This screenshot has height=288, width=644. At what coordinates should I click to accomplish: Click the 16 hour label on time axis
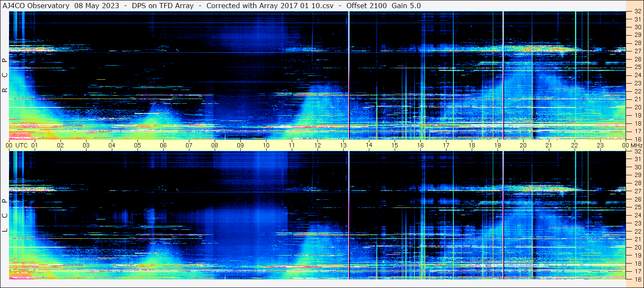coord(420,145)
